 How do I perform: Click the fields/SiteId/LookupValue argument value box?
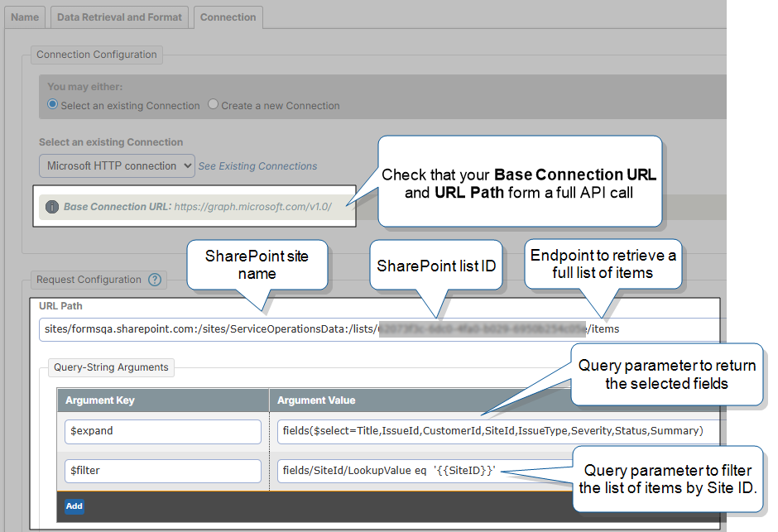(x=414, y=471)
